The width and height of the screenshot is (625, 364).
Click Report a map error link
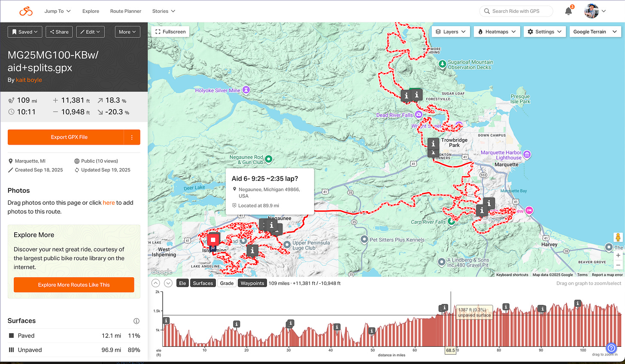click(x=607, y=275)
